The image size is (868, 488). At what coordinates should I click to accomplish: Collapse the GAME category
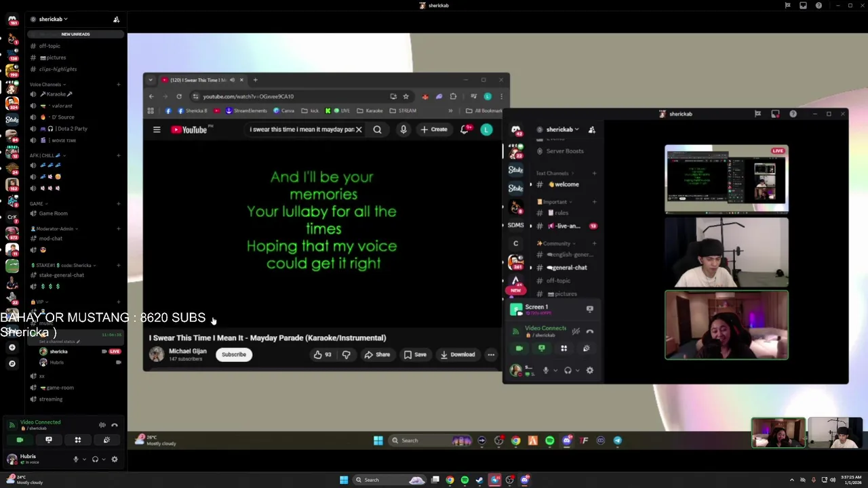pyautogui.click(x=39, y=203)
